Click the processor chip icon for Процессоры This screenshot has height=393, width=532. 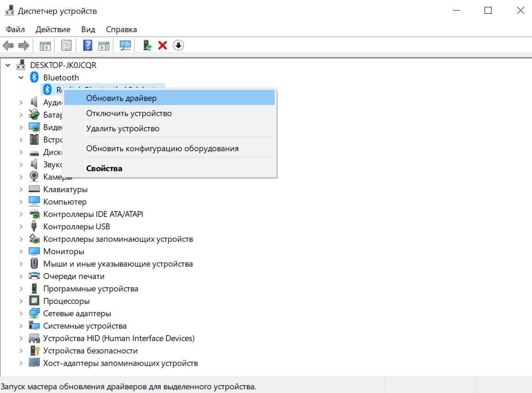[x=34, y=301]
